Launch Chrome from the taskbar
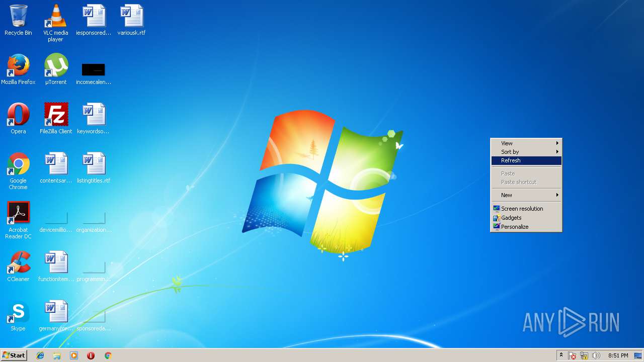This screenshot has width=644, height=362. tap(108, 355)
